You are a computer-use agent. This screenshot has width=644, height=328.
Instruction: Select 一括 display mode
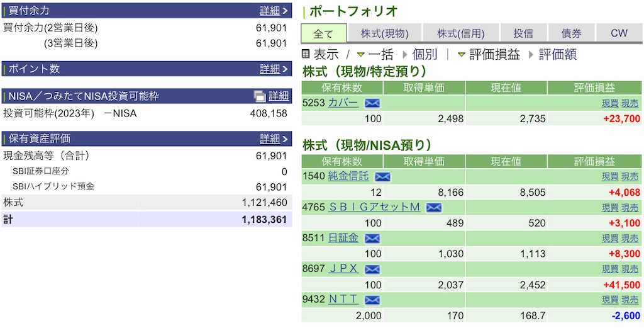380,54
